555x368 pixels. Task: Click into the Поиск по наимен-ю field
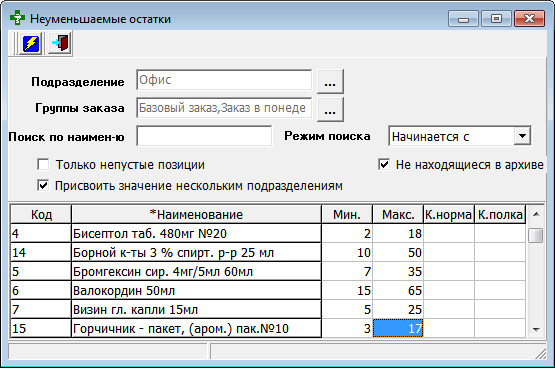pyautogui.click(x=204, y=136)
